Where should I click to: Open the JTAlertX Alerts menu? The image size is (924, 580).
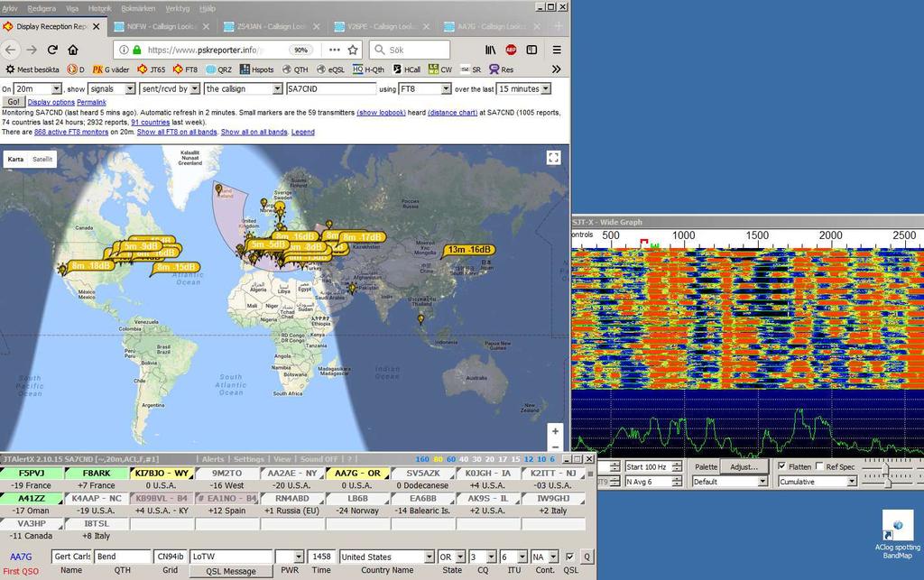pyautogui.click(x=213, y=459)
